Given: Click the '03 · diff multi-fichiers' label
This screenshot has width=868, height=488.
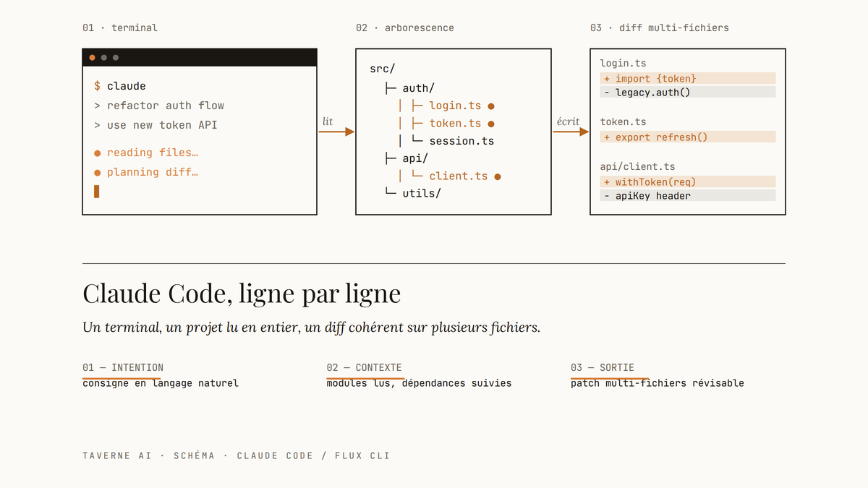Looking at the screenshot, I should 660,27.
